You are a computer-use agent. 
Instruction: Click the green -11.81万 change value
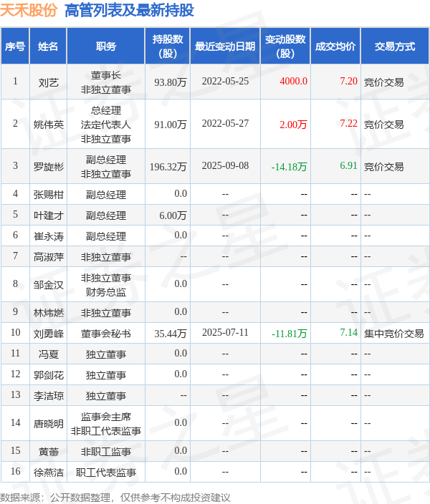[289, 334]
